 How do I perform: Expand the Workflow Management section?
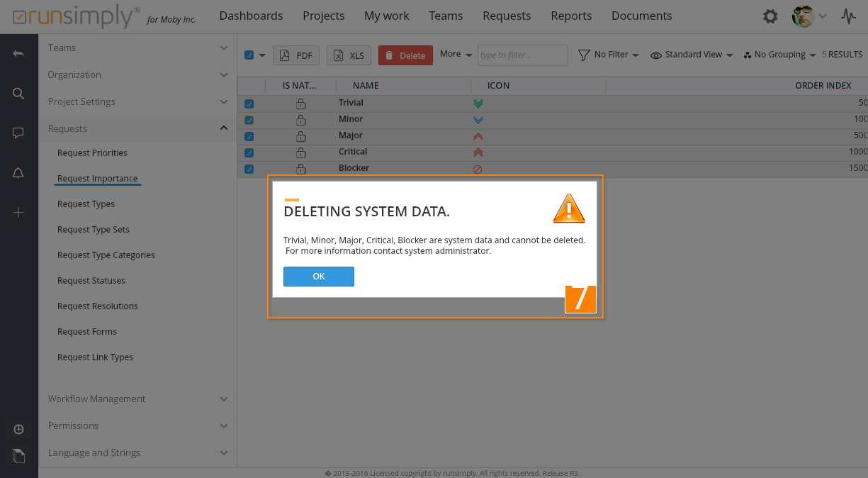[137, 399]
